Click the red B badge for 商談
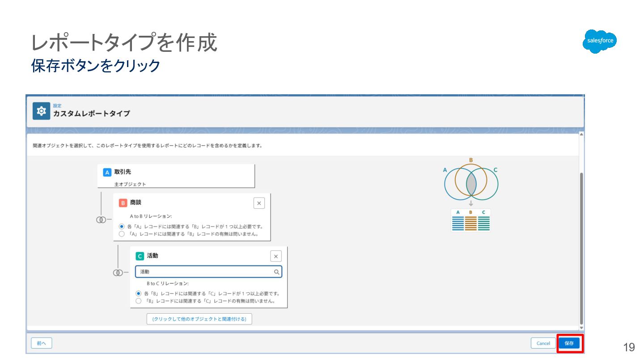 pos(123,203)
